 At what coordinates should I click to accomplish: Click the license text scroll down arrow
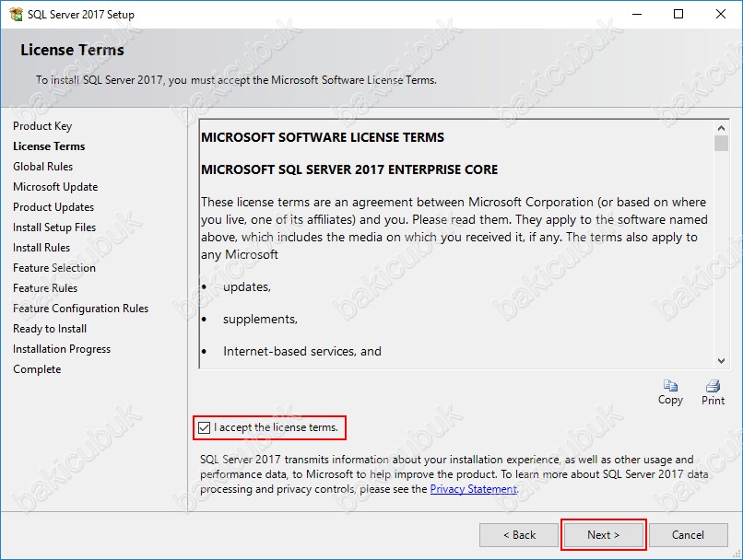click(721, 361)
